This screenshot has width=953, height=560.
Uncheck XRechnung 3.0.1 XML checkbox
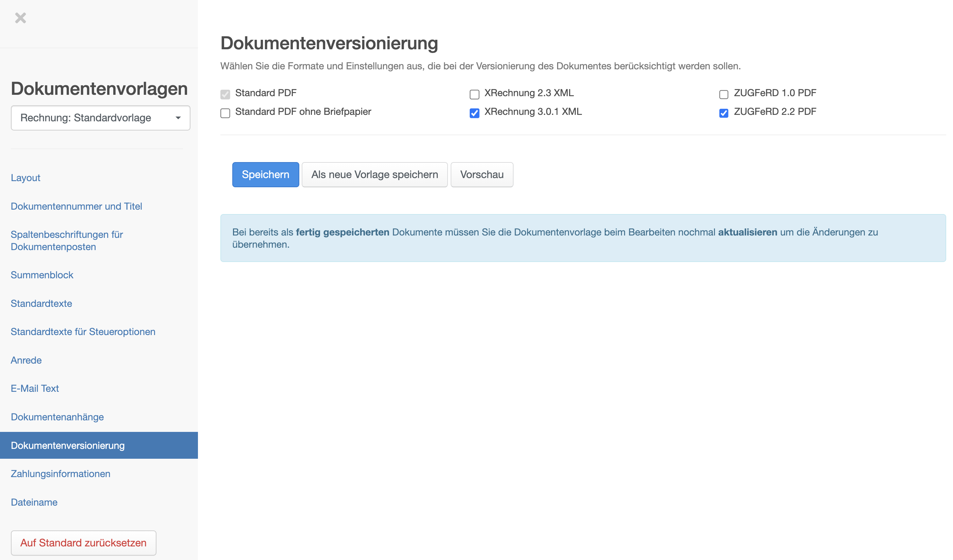[x=474, y=113]
